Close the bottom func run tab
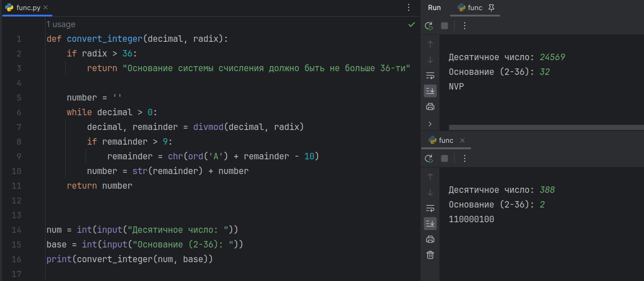This screenshot has width=644, height=281. (462, 140)
